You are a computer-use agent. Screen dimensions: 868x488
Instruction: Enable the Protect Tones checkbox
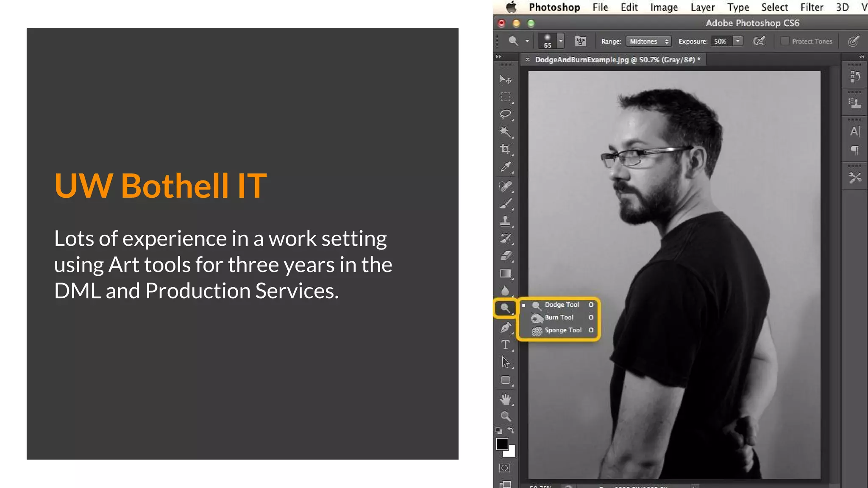coord(785,41)
